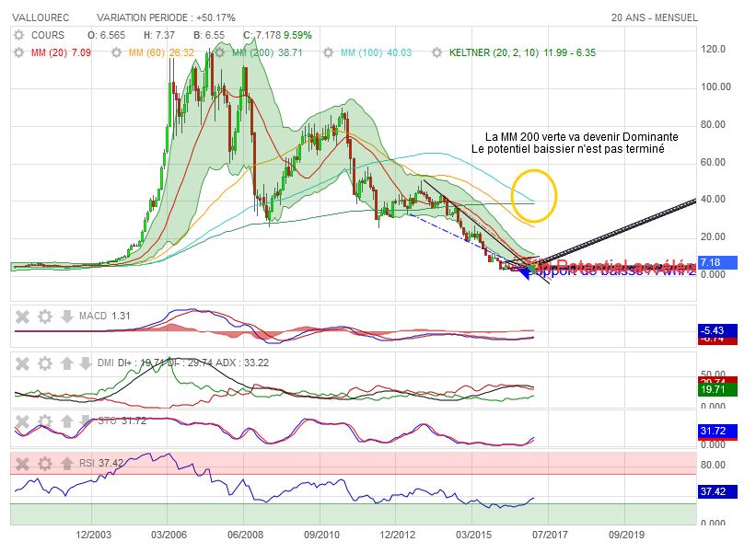Click the 09/2010 date on time axis
This screenshot has width=756, height=553.
[x=321, y=535]
